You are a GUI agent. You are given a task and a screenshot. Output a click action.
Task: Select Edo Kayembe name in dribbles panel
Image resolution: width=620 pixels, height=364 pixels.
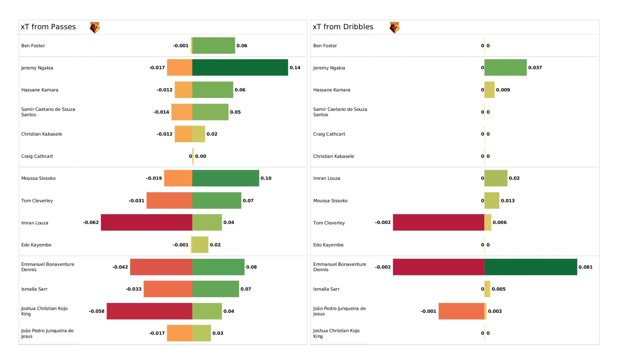(328, 245)
